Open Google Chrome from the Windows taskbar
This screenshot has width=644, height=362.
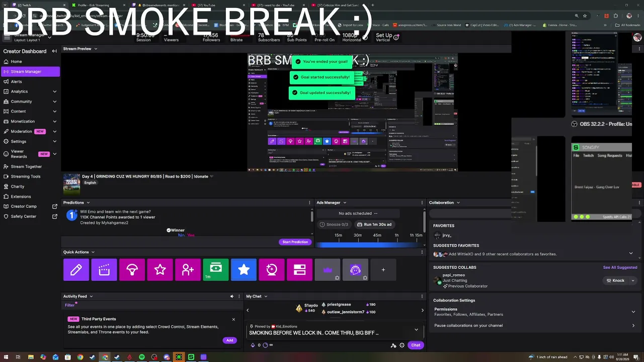80,357
